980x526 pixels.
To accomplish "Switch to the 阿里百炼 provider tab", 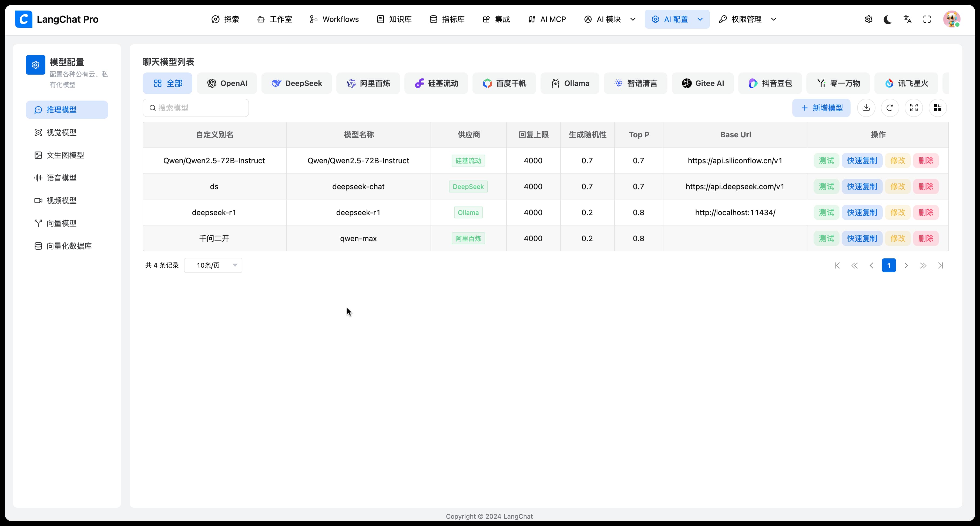I will coord(368,83).
